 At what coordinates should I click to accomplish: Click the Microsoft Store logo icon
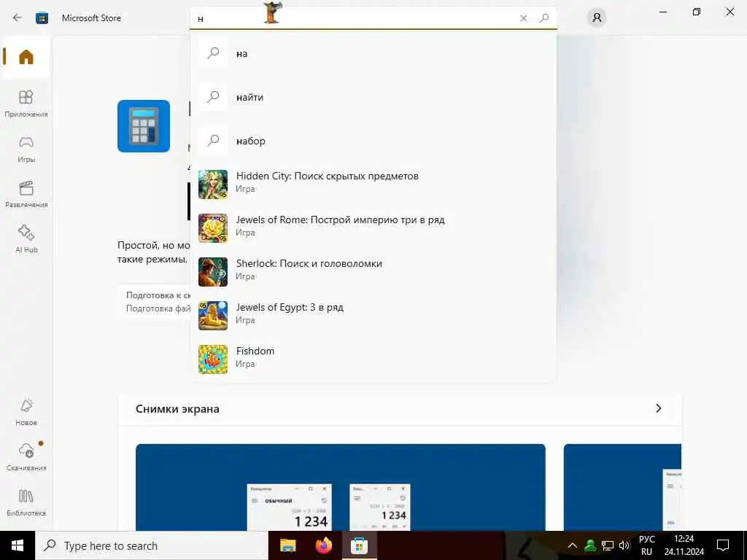[42, 18]
